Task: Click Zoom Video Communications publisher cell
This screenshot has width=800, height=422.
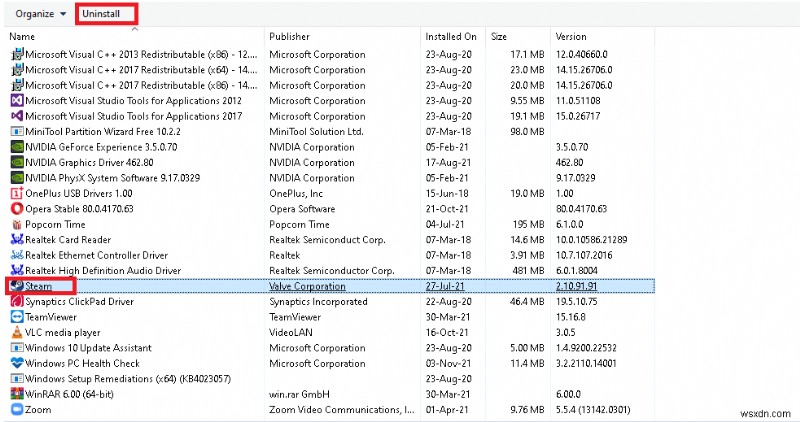Action: [x=341, y=409]
